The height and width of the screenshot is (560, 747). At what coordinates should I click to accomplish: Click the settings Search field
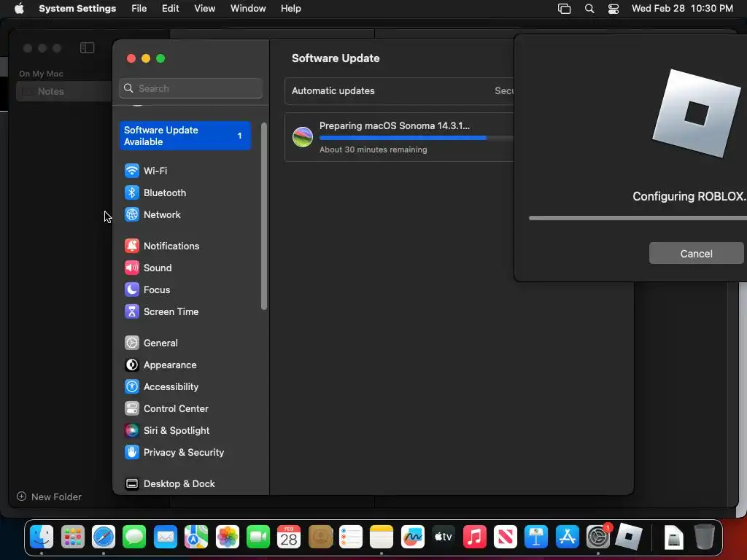click(190, 88)
